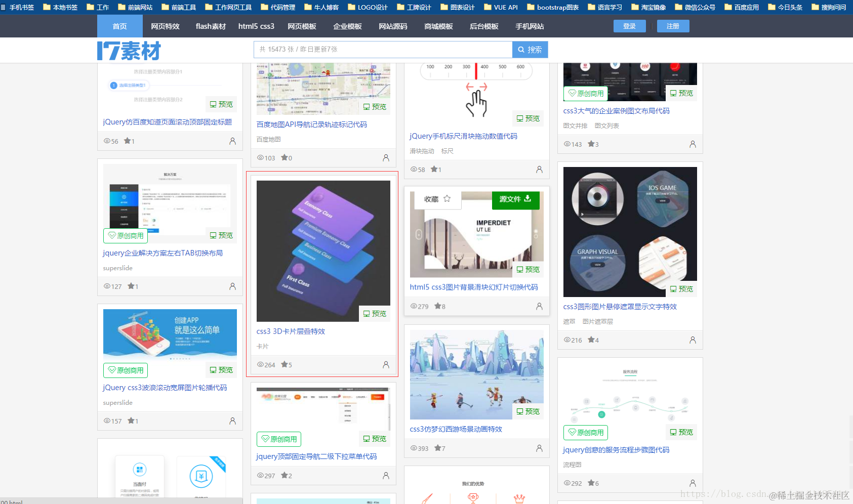Click 原创商用 badge on the jquery顶部固定导航 card
Viewport: 853px width, 504px height.
279,439
